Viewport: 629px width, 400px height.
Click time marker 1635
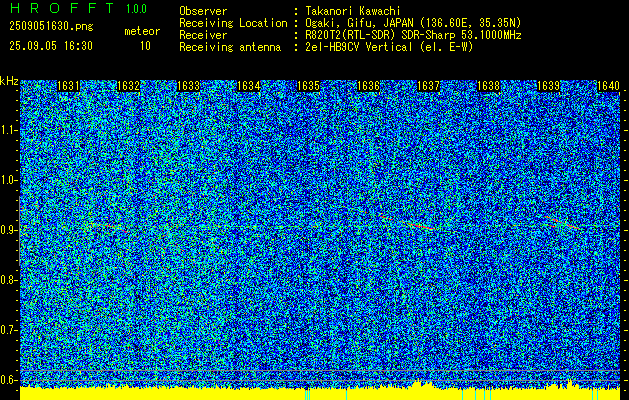coord(308,86)
